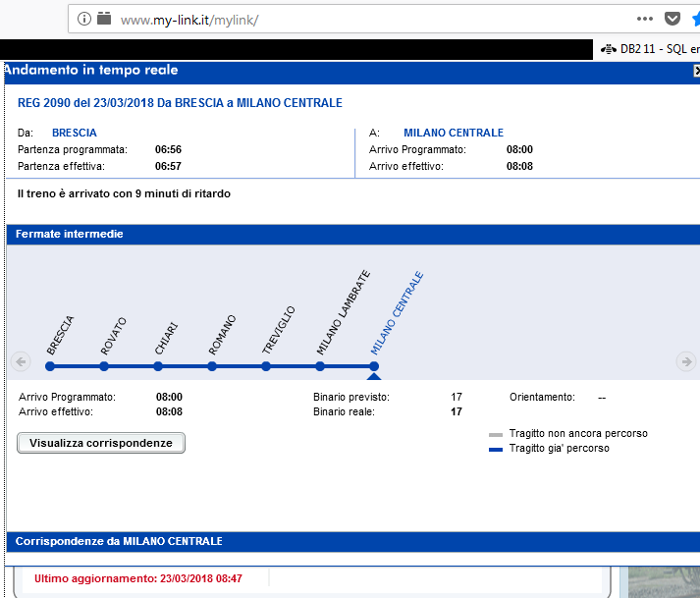Viewport: 700px width, 598px height.
Task: Click the 'Tragitto gia' percorso' legend entry
Action: click(559, 448)
